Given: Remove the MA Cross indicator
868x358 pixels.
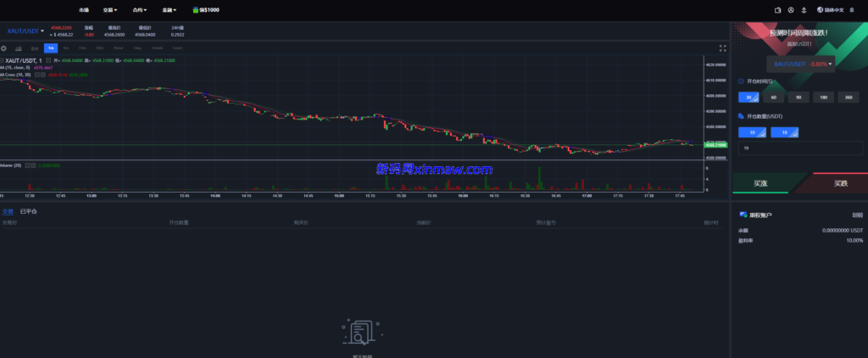Looking at the screenshot, I should tap(43, 75).
